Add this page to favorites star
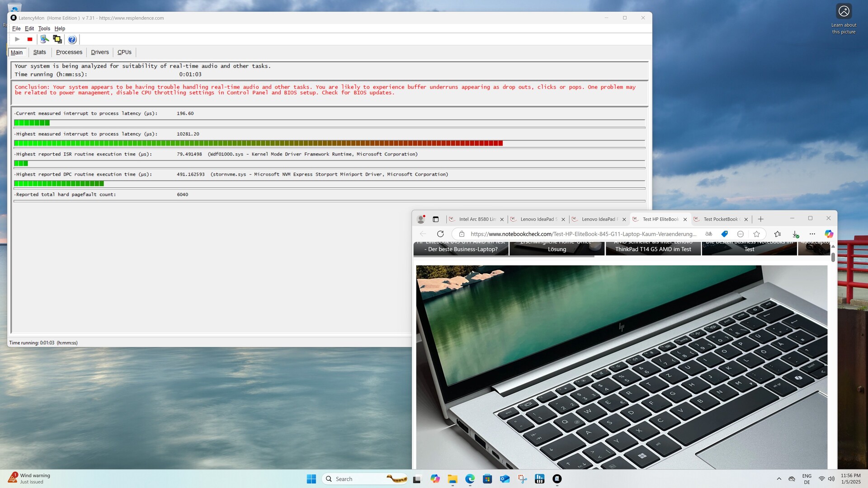Image resolution: width=868 pixels, height=488 pixels. [x=756, y=234]
